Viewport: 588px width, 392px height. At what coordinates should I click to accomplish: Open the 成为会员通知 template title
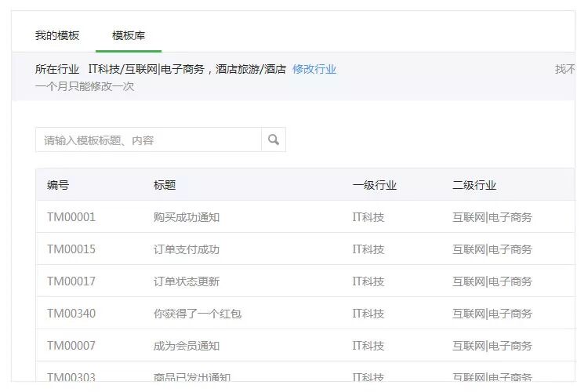[187, 346]
